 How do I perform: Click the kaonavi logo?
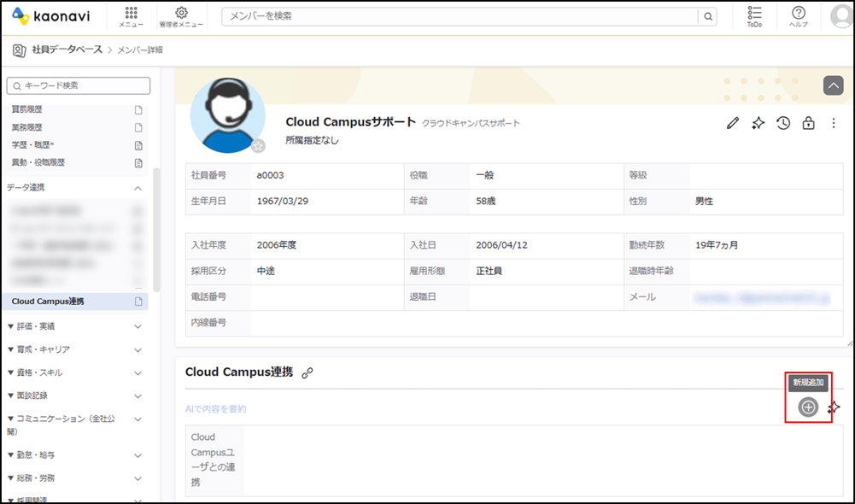50,16
